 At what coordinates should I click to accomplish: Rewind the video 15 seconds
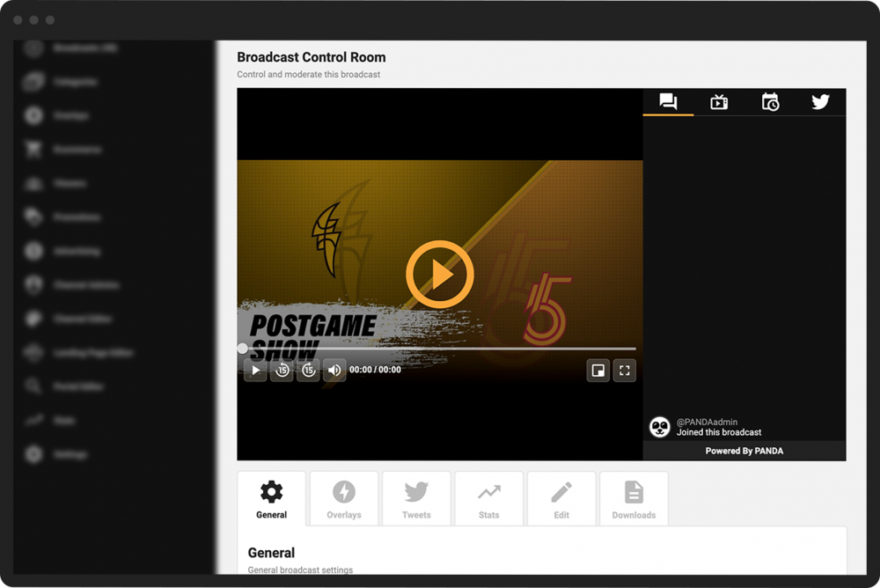coord(282,371)
